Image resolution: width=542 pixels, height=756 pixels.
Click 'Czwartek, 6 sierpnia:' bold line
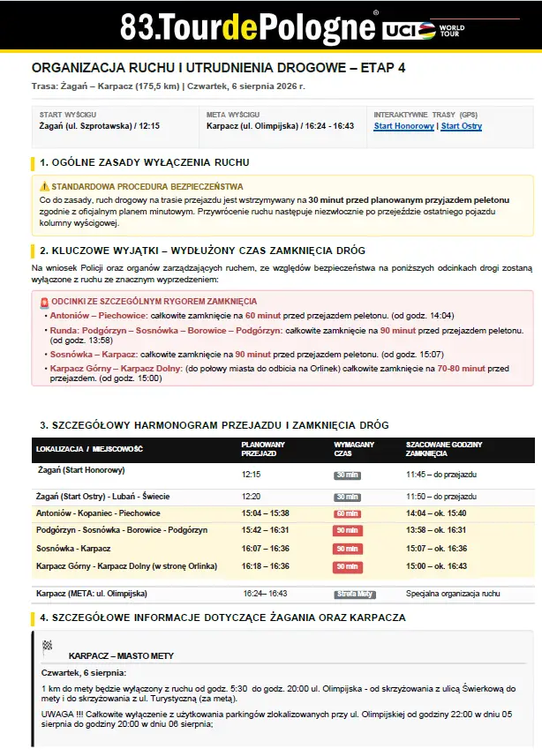click(84, 673)
